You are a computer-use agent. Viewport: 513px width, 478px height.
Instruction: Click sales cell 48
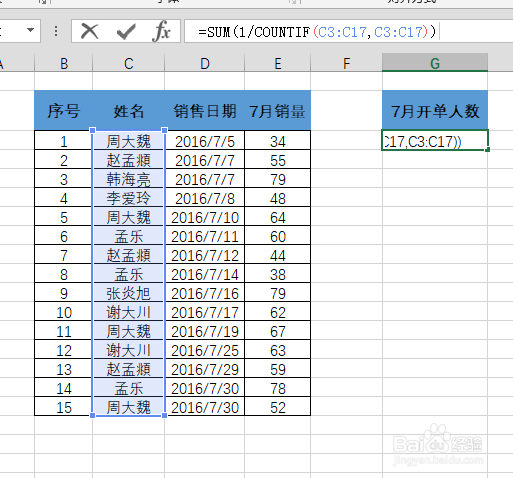pos(278,197)
